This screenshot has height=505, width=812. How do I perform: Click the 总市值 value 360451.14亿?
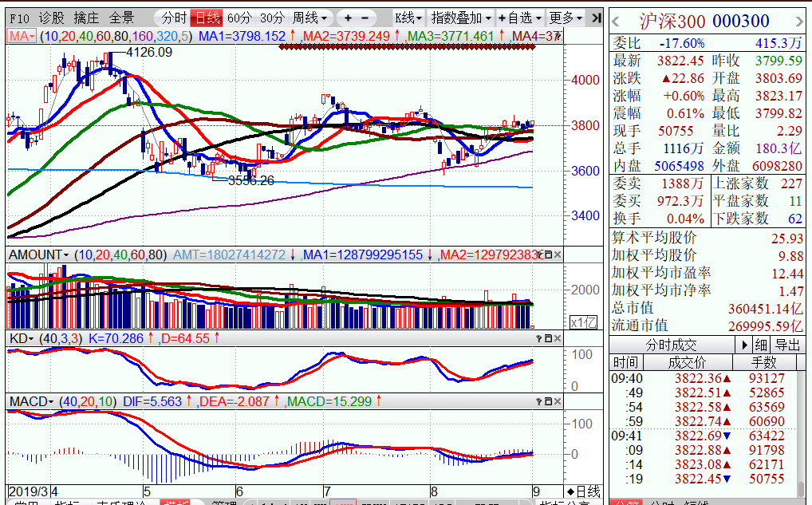[x=766, y=310]
